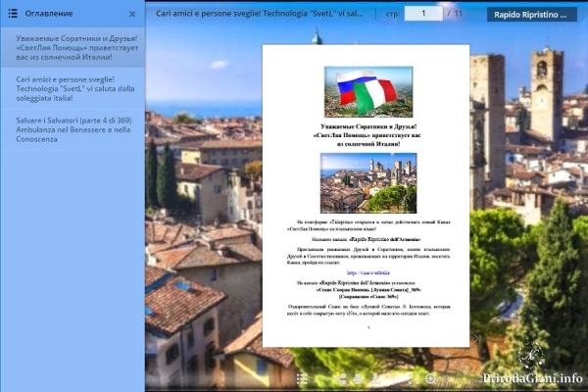588x392 pixels.
Task: Click the page number input field
Action: coord(423,14)
